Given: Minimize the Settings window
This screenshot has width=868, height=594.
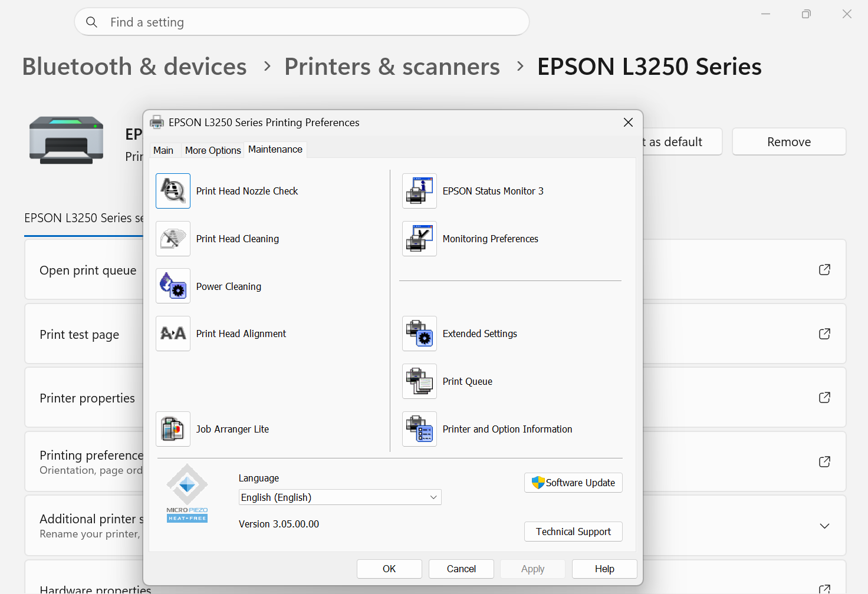Looking at the screenshot, I should (x=765, y=14).
